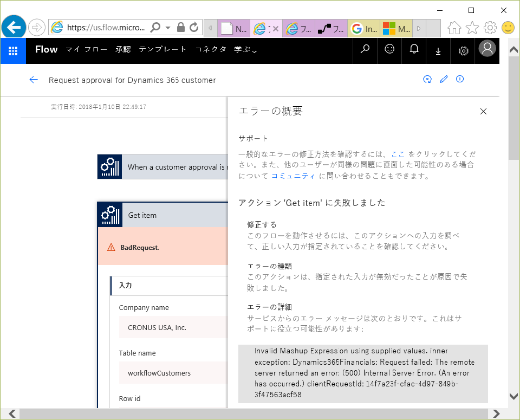Click the left tab-scroll arrow in tab strip
Image resolution: width=520 pixels, height=420 pixels.
point(210,28)
